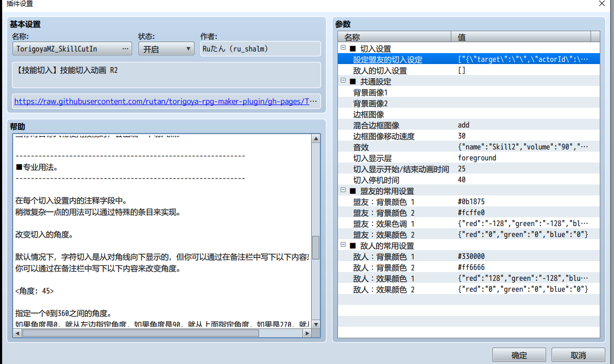Image resolution: width=614 pixels, height=364 pixels.
Task: Collapse the 盟友的常用设置 group
Action: (343, 190)
